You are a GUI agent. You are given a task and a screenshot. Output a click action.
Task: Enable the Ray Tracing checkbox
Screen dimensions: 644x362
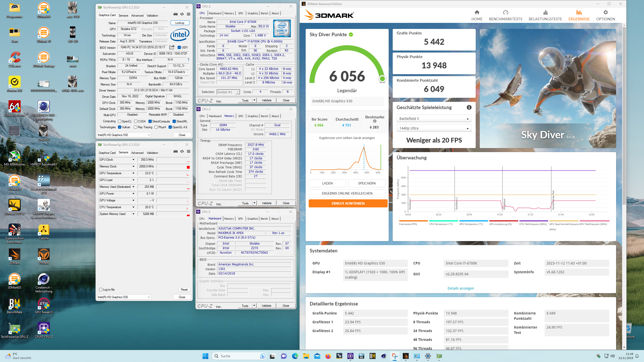[136, 127]
